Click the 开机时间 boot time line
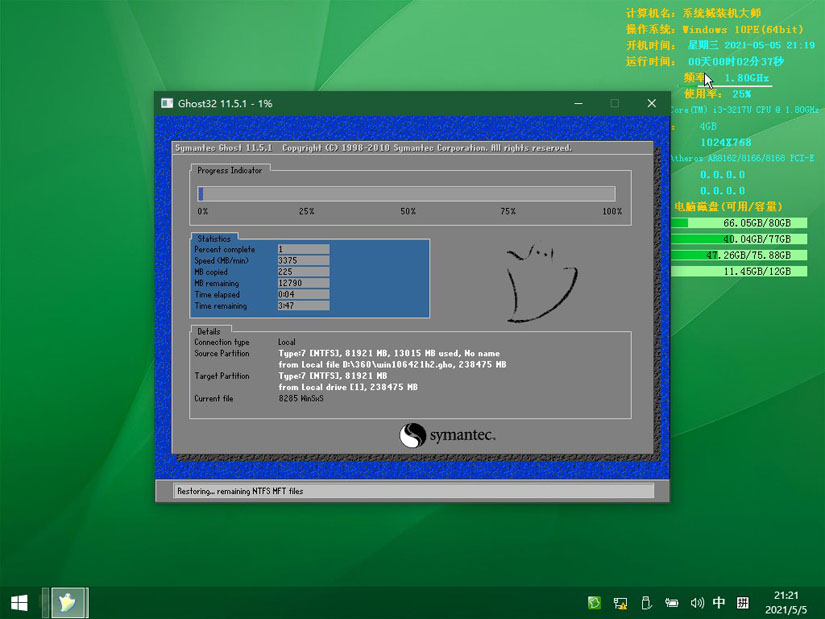 (720, 45)
